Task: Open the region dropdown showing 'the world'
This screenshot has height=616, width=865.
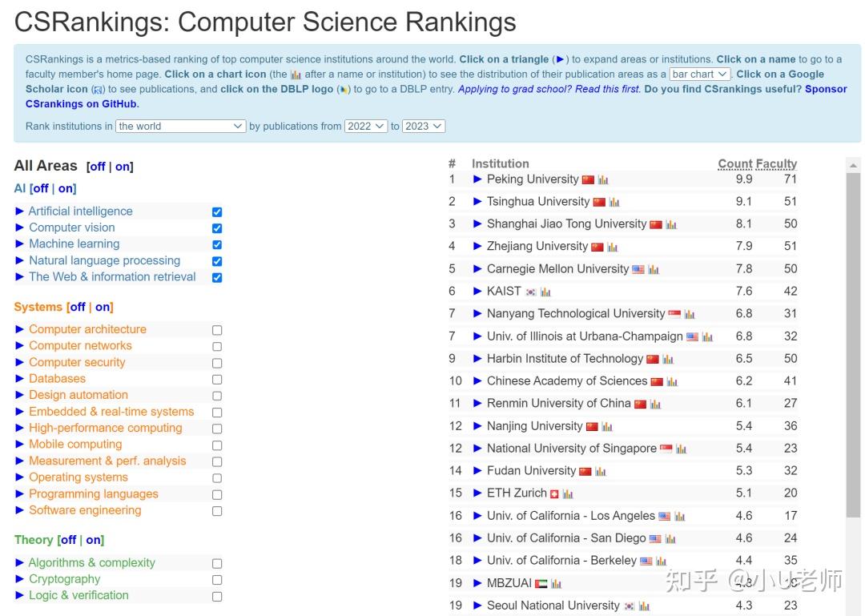Action: click(180, 127)
